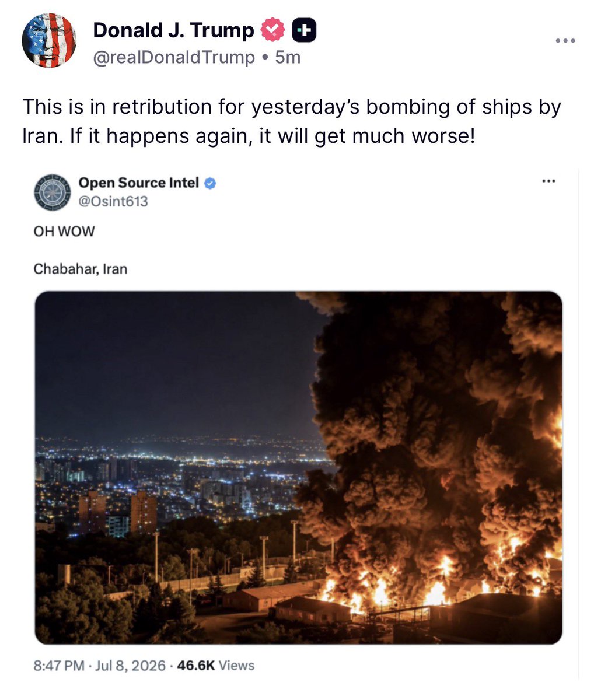This screenshot has height=700, width=601.
Task: Click the blue verified checkmark for Open Source Intel
Action: [x=211, y=183]
